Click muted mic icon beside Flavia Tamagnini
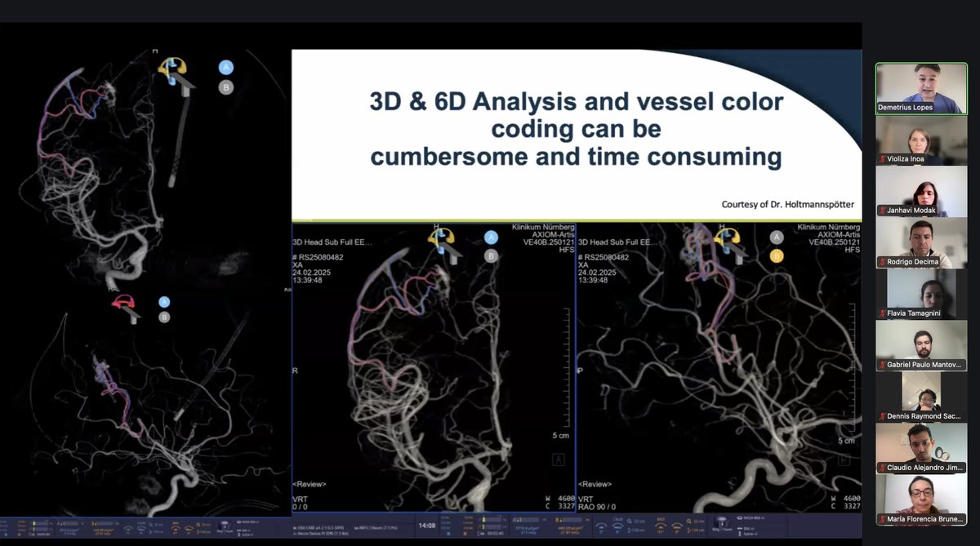The height and width of the screenshot is (546, 980). click(x=883, y=313)
